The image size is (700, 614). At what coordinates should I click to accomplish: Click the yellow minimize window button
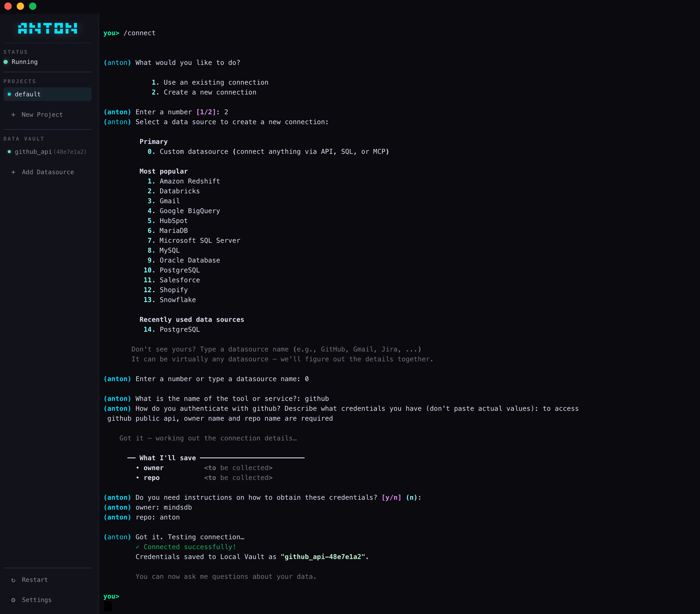coord(21,6)
